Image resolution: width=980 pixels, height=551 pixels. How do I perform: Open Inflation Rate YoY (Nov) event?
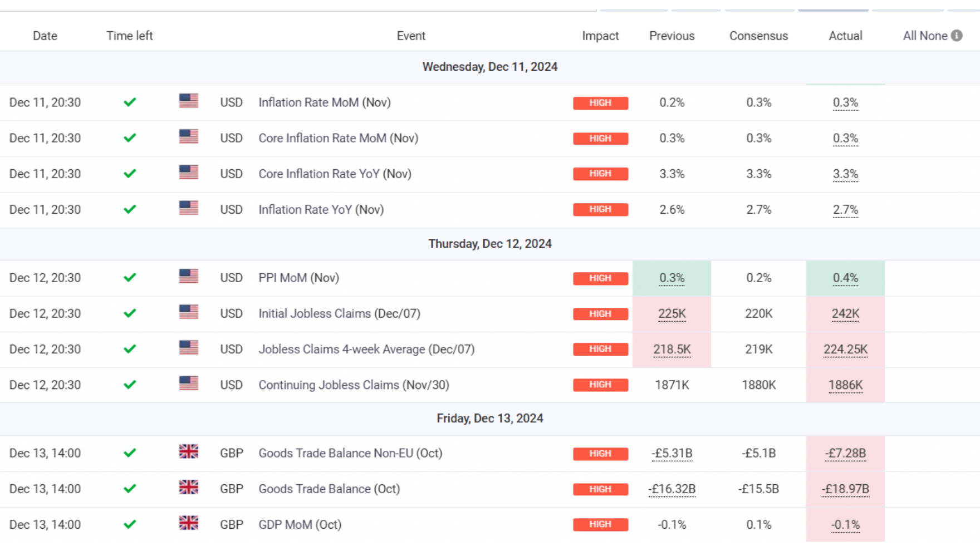click(321, 209)
